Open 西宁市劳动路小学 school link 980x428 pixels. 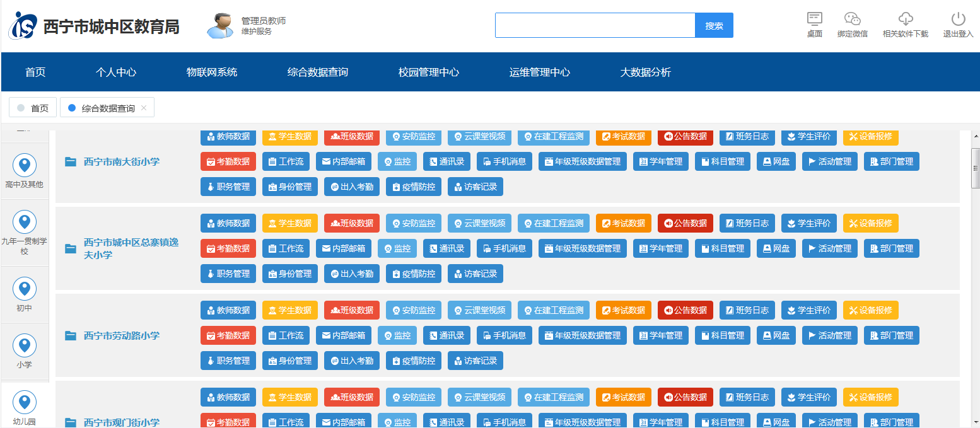point(122,336)
